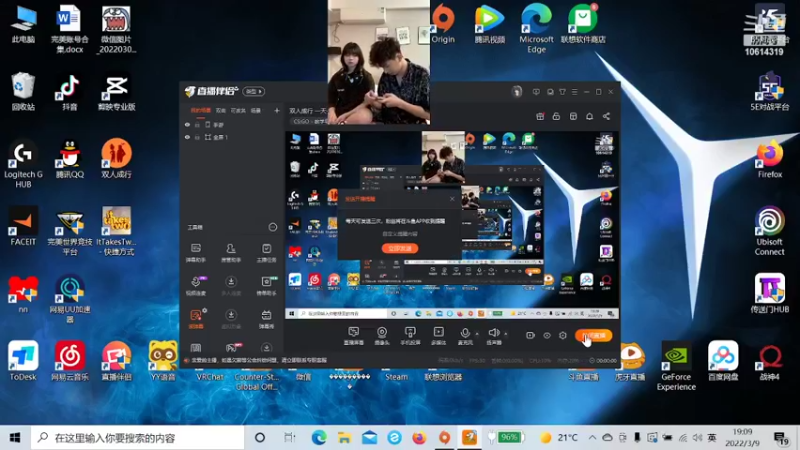Open the 弹幕助手 tool in the toolbox
Screen dimensions: 800x450
(x=195, y=253)
